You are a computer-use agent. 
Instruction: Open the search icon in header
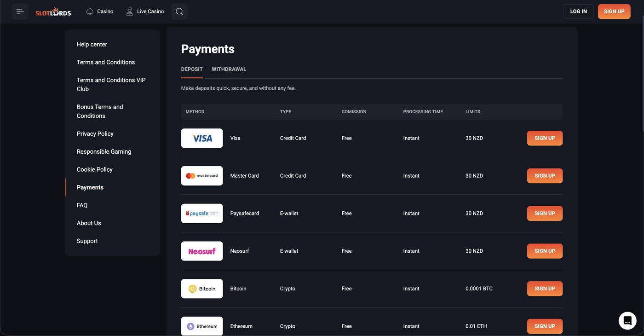[179, 12]
